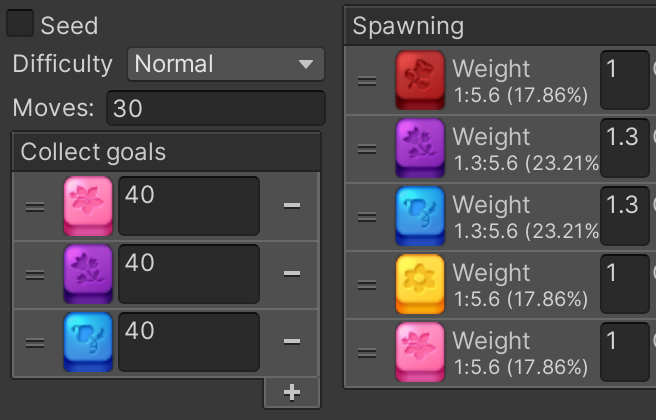Viewport: 656px width, 420px height.
Task: Open the Difficulty dropdown set to Normal
Action: 226,64
